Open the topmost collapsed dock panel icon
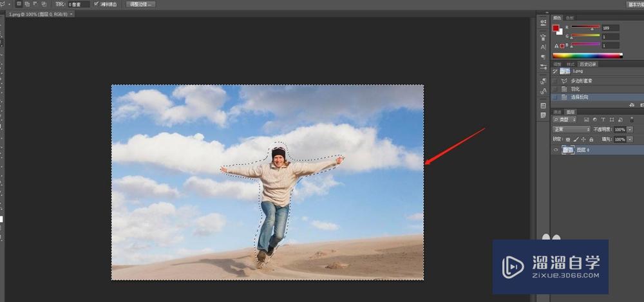This screenshot has height=302, width=644. (544, 23)
